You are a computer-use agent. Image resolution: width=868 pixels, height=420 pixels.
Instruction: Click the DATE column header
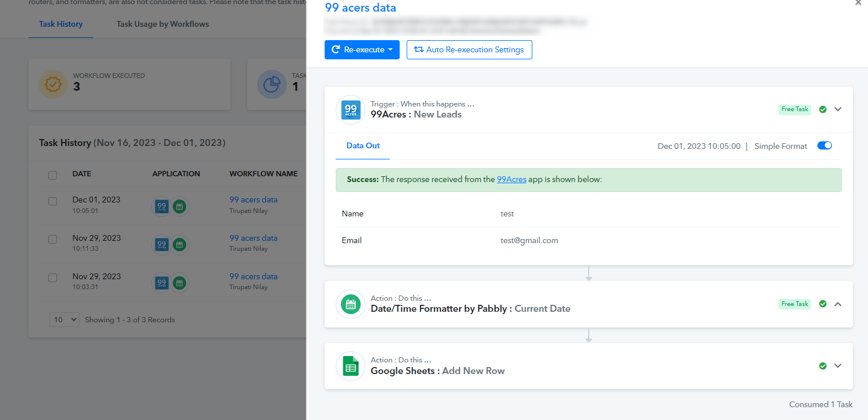82,174
